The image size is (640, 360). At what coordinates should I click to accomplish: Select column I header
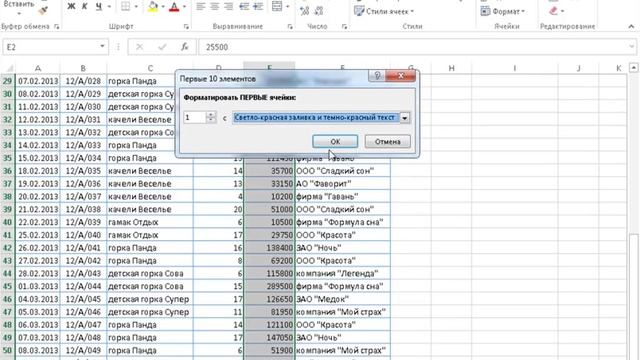point(515,68)
